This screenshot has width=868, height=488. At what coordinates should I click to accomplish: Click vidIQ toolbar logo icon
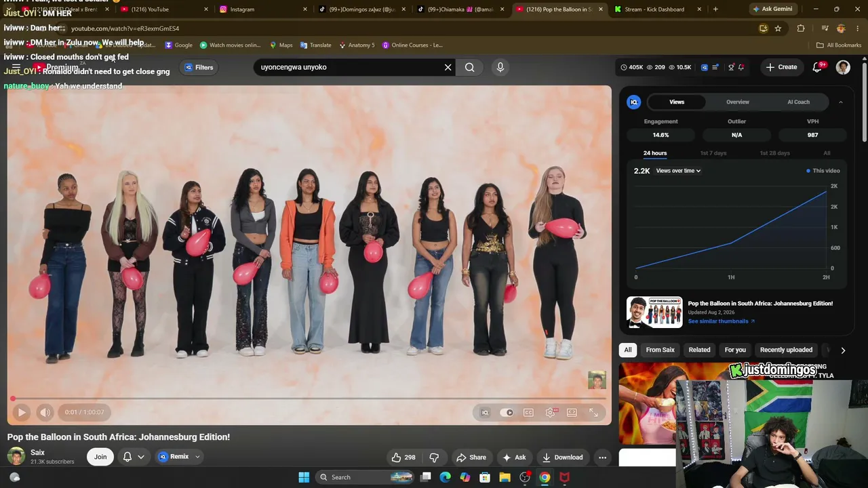[704, 67]
